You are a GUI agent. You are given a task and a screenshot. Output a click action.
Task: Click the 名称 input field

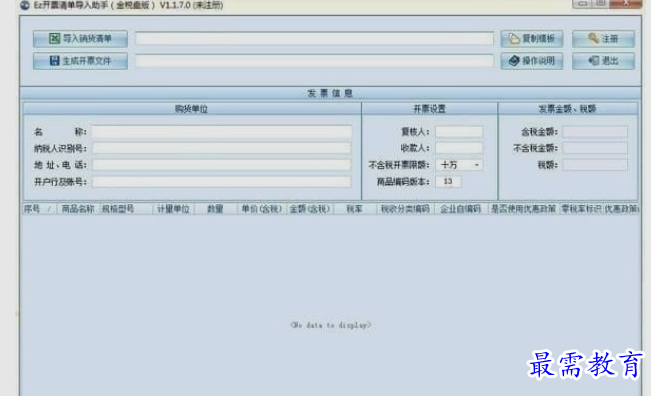point(222,132)
